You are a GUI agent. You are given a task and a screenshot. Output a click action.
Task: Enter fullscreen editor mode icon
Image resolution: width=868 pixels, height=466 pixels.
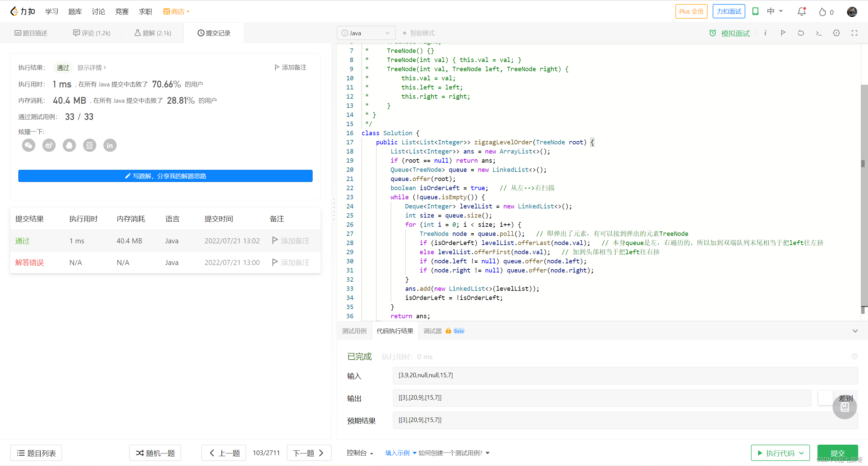pos(854,33)
